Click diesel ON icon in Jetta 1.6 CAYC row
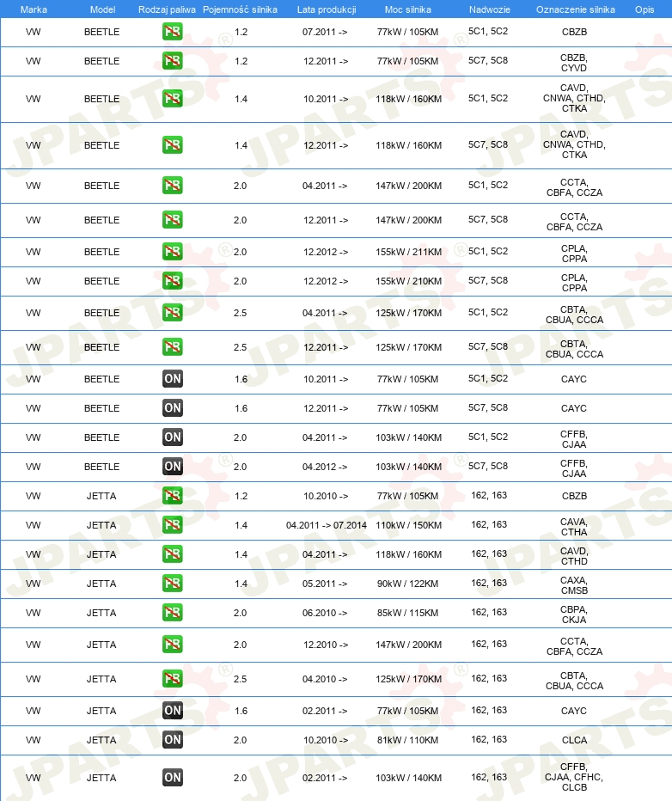This screenshot has height=801, width=672. pyautogui.click(x=173, y=710)
